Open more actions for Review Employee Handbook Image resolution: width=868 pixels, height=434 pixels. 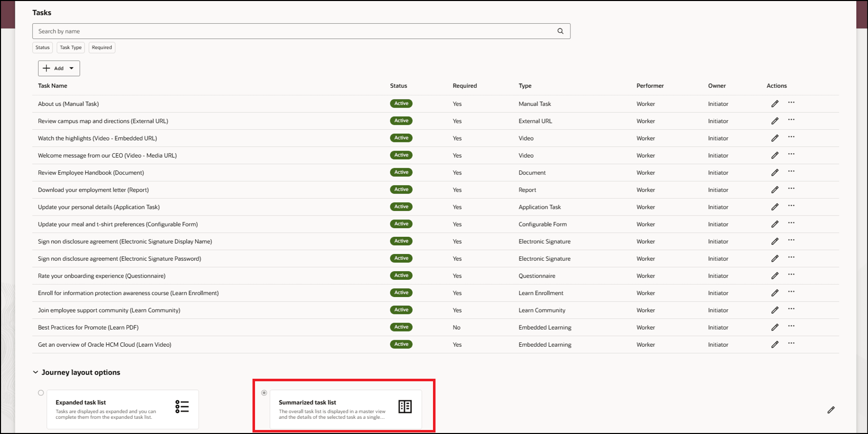pos(791,172)
